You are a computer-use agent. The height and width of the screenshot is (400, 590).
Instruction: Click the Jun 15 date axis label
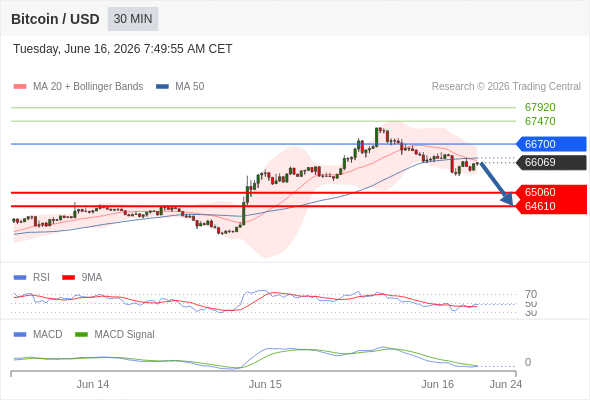coord(265,384)
